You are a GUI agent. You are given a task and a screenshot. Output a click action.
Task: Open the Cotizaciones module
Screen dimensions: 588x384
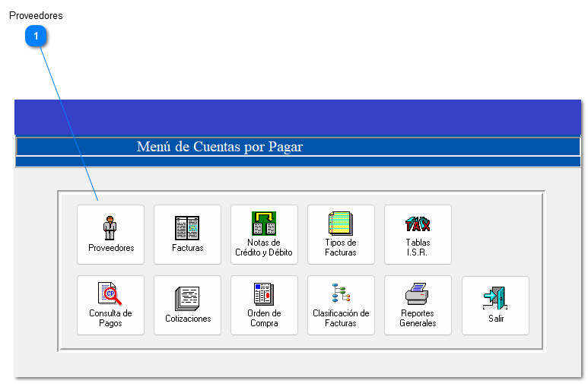tap(187, 305)
